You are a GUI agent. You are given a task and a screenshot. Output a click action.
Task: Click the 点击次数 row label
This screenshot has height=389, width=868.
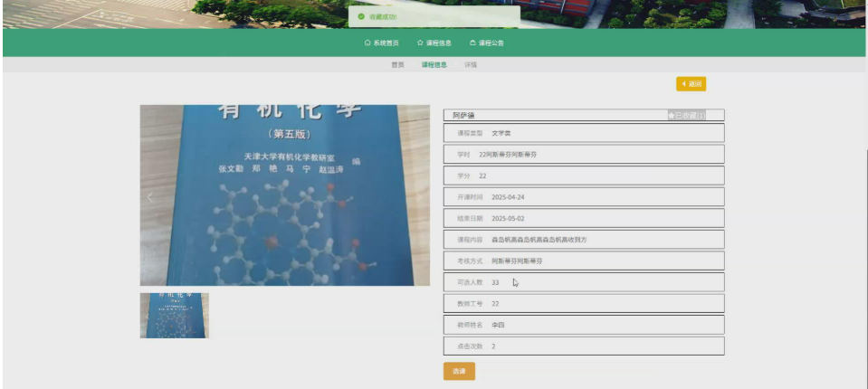pos(470,346)
